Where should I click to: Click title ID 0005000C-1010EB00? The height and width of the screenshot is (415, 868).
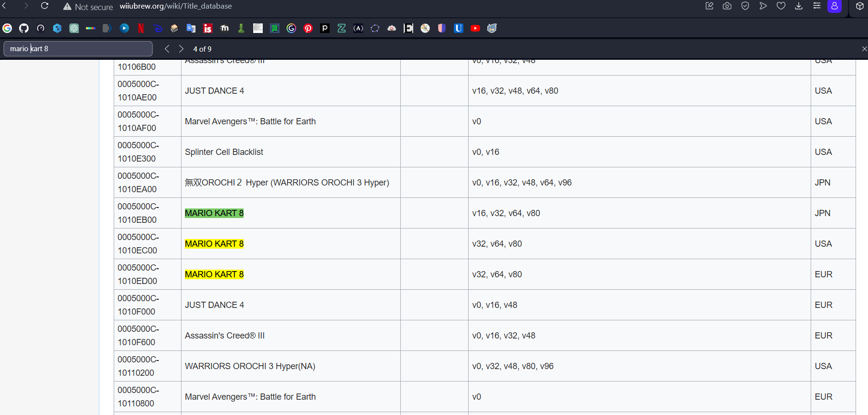[x=139, y=213]
